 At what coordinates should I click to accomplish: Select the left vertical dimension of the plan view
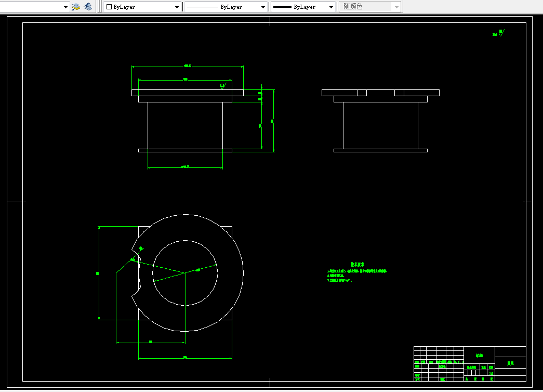coord(97,273)
